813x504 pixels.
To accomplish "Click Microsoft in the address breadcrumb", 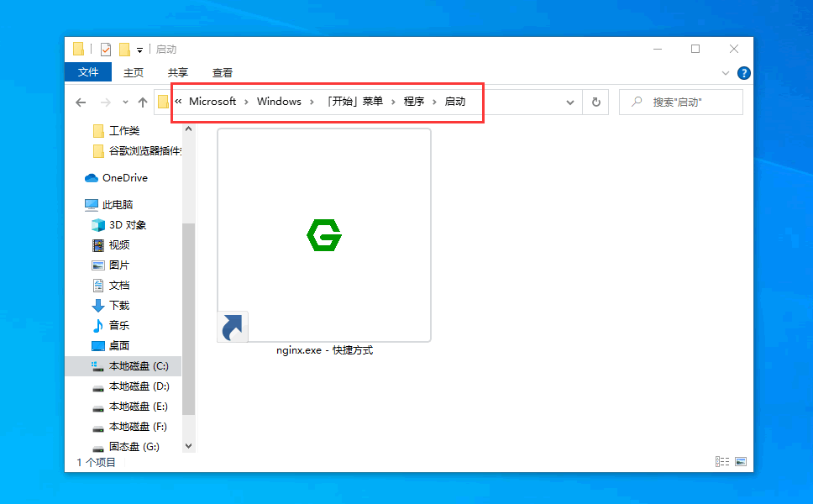I will coord(212,102).
